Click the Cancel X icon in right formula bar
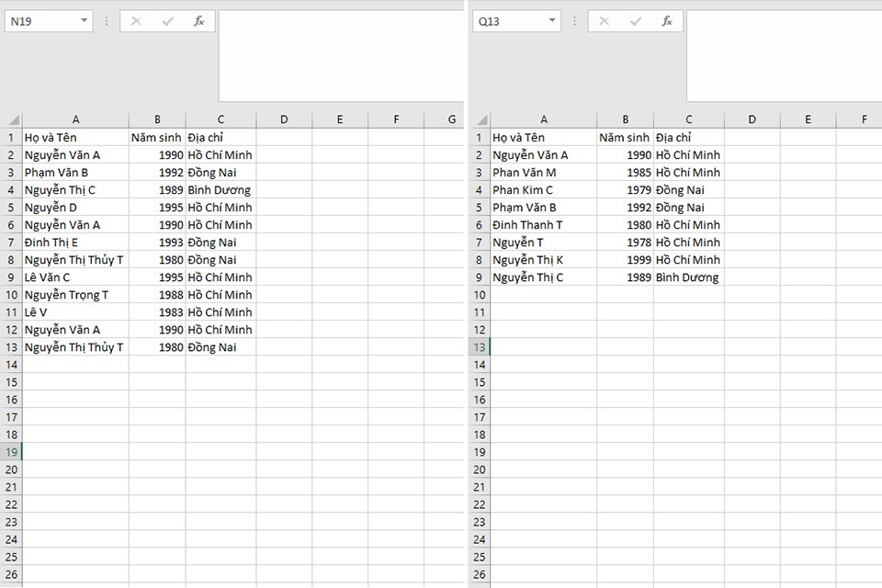882x588 pixels. click(x=605, y=21)
